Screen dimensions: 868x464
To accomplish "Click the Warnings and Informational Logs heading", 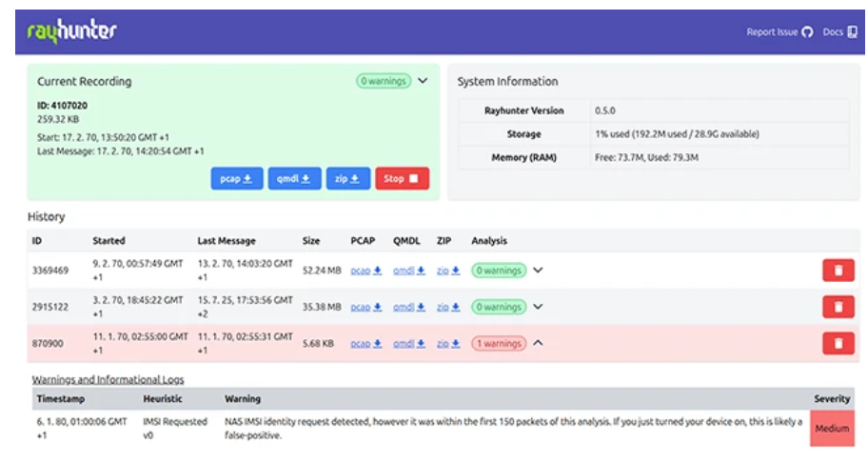I will point(108,380).
